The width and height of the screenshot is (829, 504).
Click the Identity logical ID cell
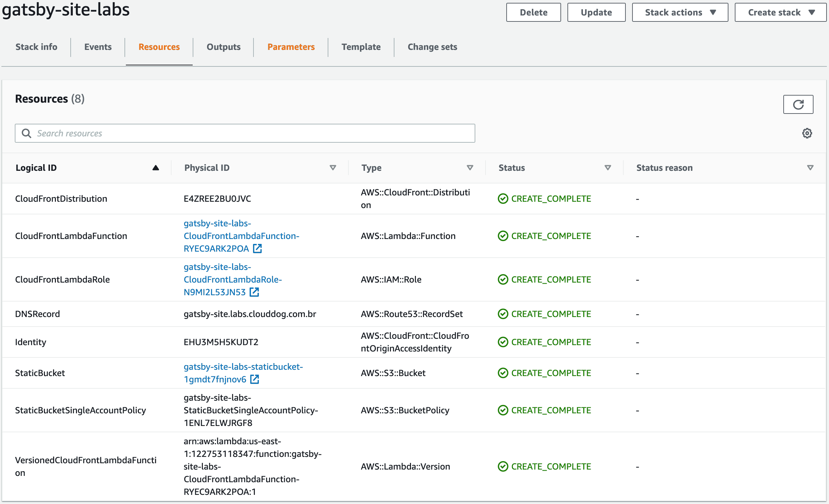[x=31, y=342]
